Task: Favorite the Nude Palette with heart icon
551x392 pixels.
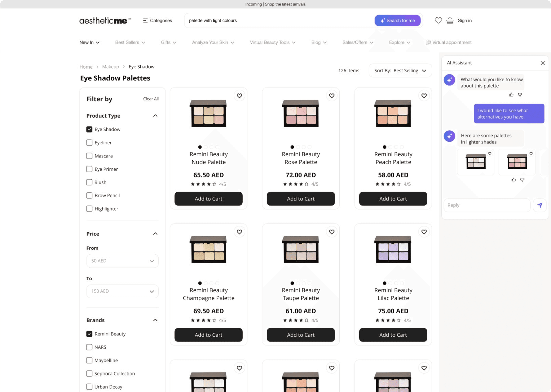Action: click(239, 96)
